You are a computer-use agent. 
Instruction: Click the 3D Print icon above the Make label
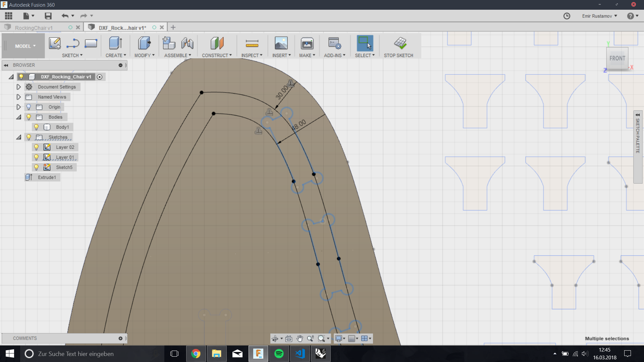pyautogui.click(x=307, y=43)
